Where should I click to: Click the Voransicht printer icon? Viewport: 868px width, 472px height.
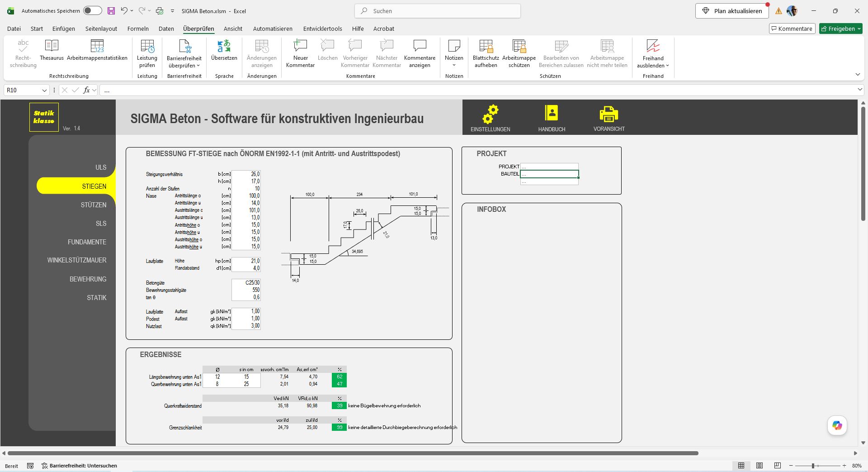click(609, 114)
